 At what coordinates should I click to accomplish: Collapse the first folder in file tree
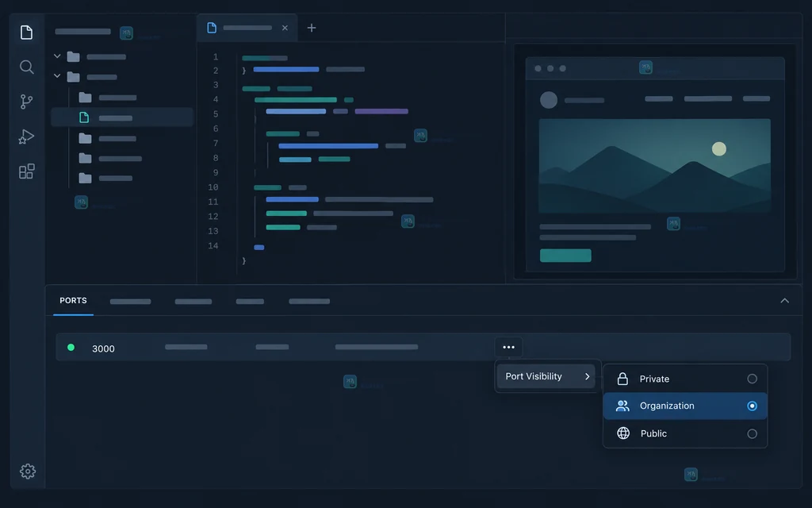(57, 56)
